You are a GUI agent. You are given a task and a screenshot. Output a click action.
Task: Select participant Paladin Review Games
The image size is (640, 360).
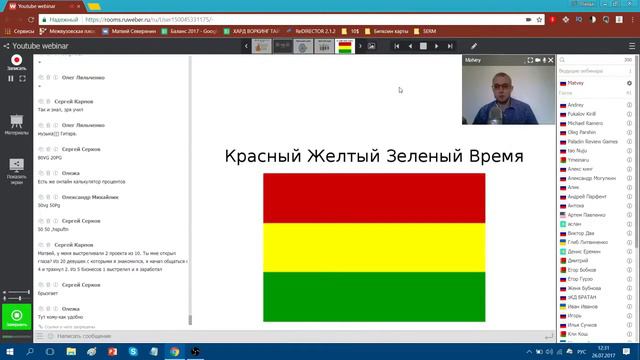[593, 142]
